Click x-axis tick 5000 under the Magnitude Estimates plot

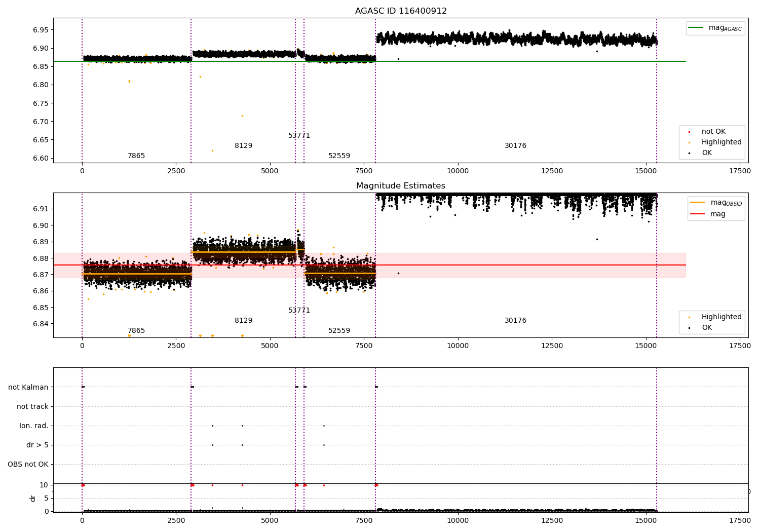pyautogui.click(x=270, y=346)
